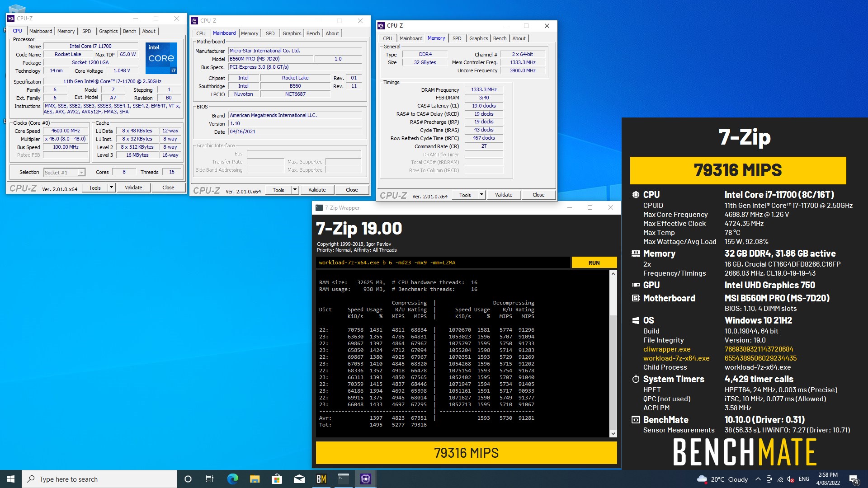
Task: Open SPD tab in middle CPU-Z window
Action: click(x=270, y=33)
